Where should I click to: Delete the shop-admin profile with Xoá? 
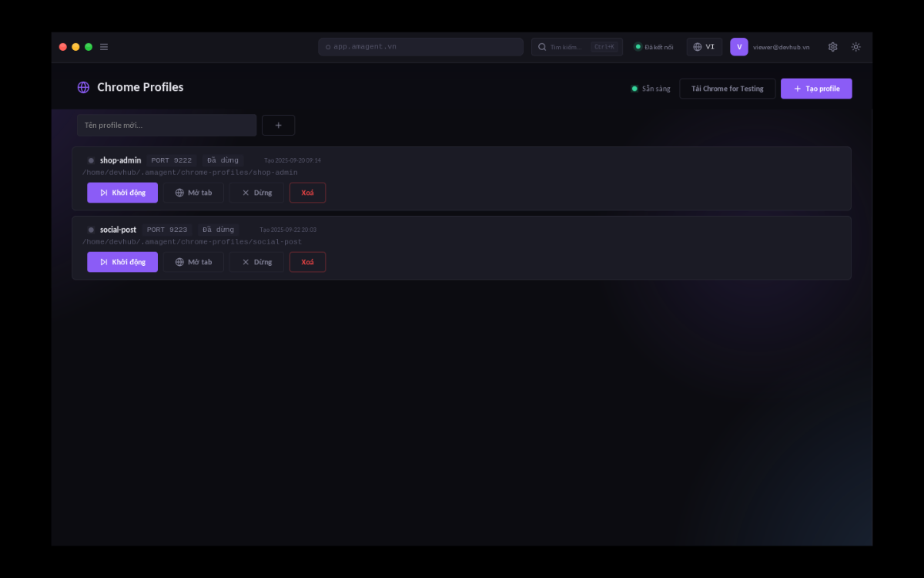307,193
